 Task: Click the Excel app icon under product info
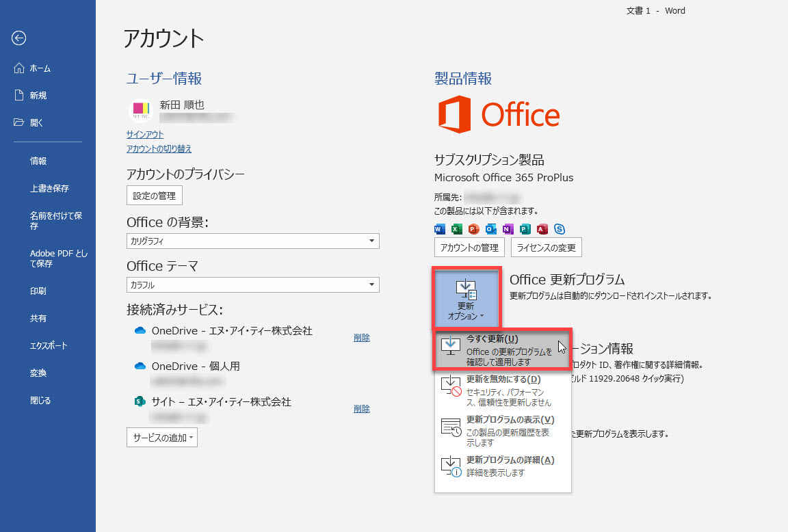click(457, 229)
